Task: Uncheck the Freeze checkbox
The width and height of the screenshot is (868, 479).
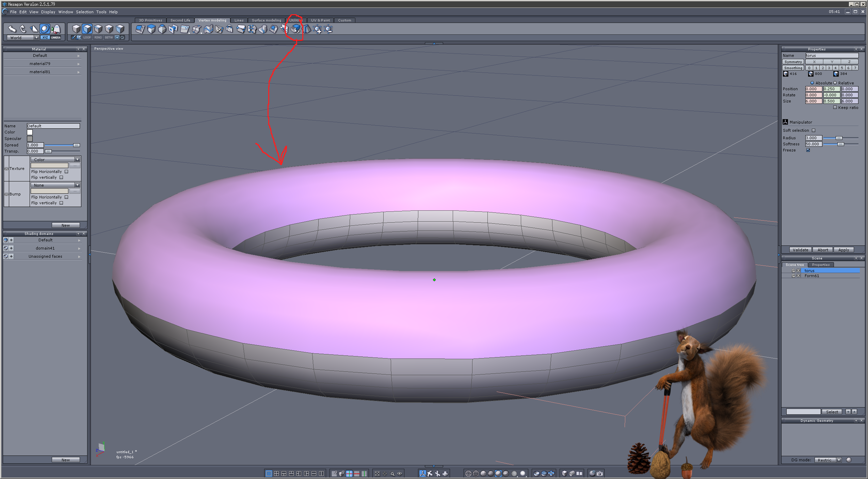Action: pos(808,150)
